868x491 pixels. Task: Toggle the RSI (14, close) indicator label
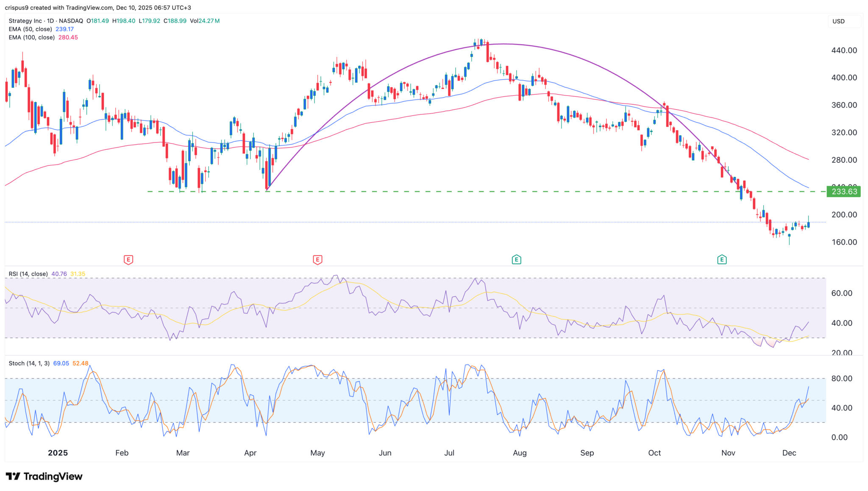coord(28,274)
